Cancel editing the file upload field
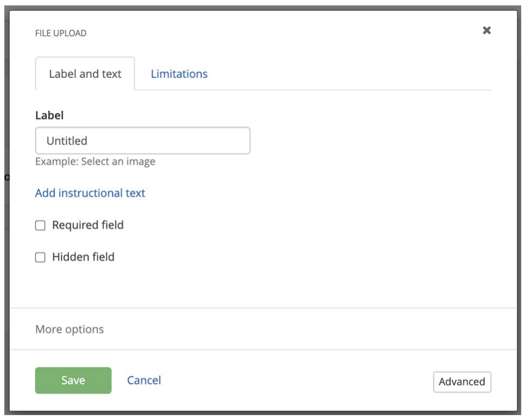The height and width of the screenshot is (420, 524). [x=144, y=381]
